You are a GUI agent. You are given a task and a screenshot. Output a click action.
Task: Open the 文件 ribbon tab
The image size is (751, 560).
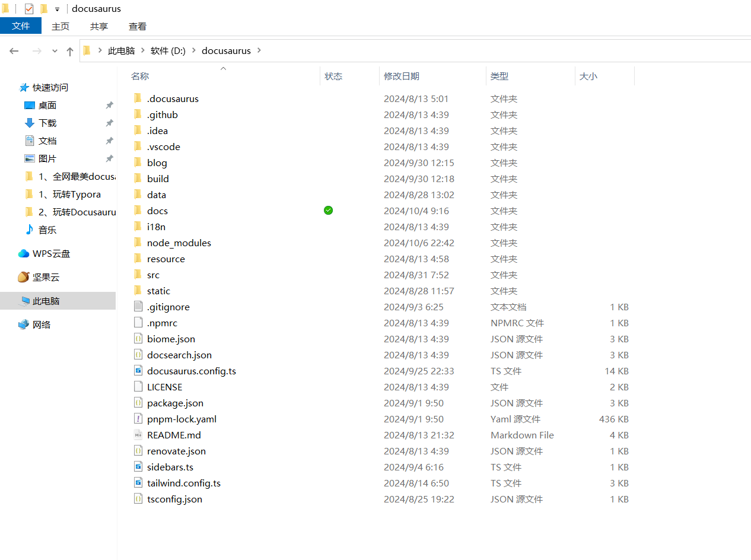(x=21, y=26)
